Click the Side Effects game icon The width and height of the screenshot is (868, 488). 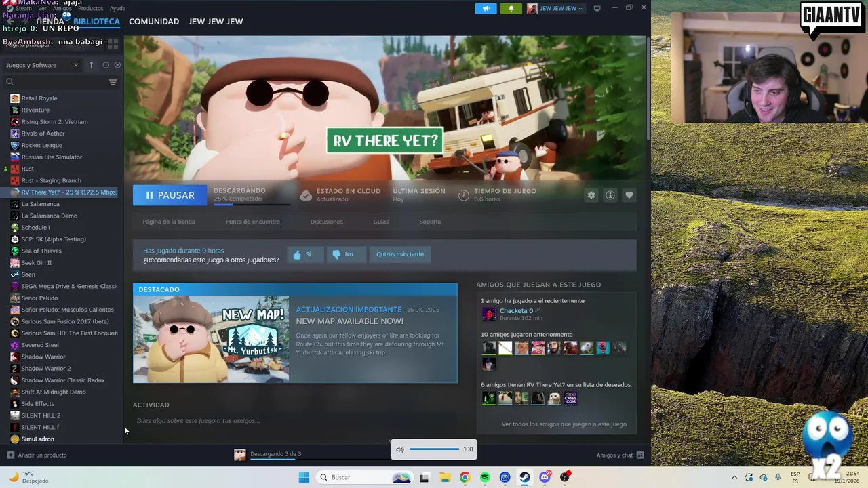(x=15, y=404)
